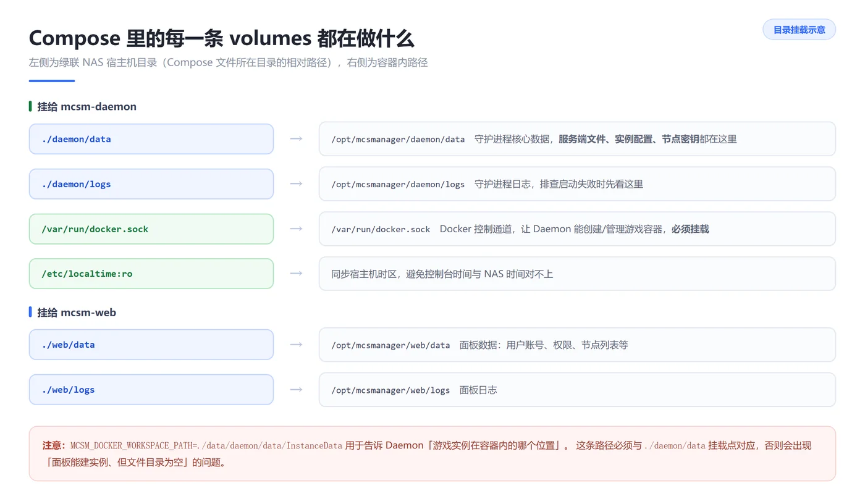Image resolution: width=865 pixels, height=504 pixels.
Task: Click the 挂给 mcsm-web section heading
Action: pos(77,313)
